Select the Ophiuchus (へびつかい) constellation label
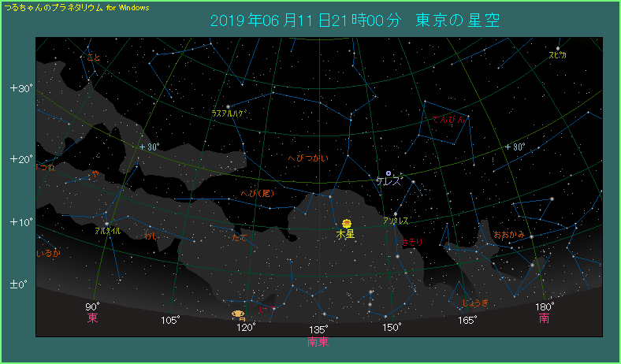Image resolution: width=621 pixels, height=364 pixels. pyautogui.click(x=307, y=158)
